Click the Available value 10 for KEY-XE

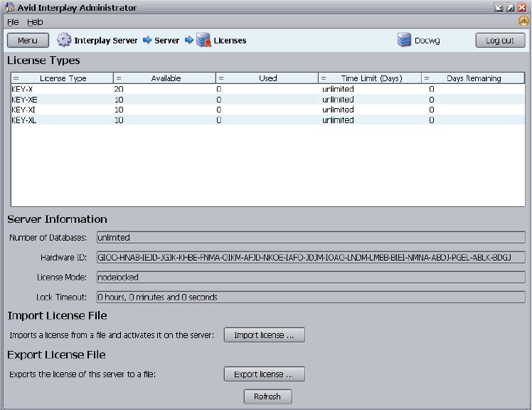coord(119,100)
